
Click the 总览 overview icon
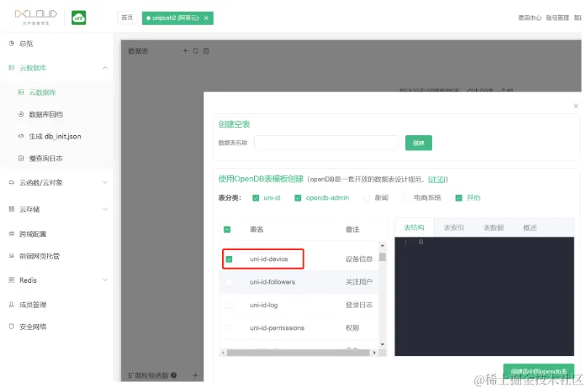tap(12, 43)
